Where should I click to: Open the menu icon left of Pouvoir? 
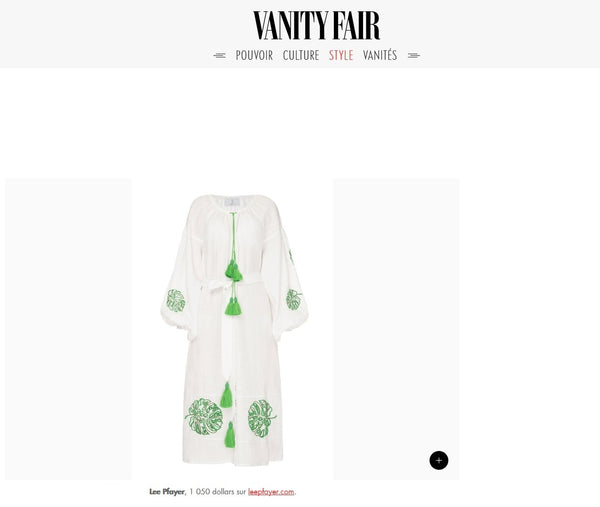219,55
